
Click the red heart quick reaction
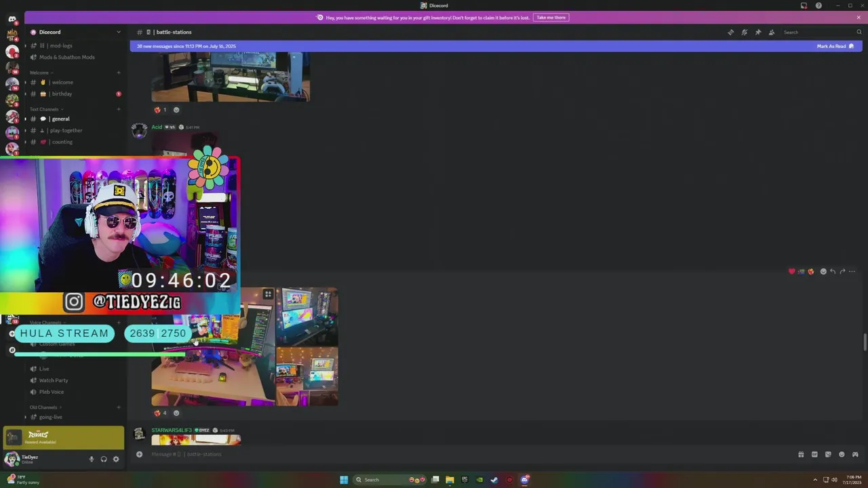tap(791, 271)
